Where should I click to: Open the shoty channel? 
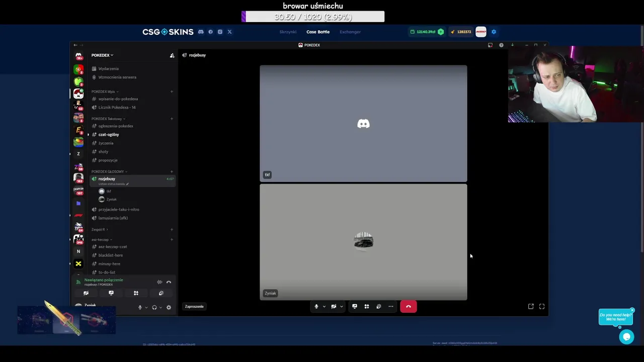(103, 151)
